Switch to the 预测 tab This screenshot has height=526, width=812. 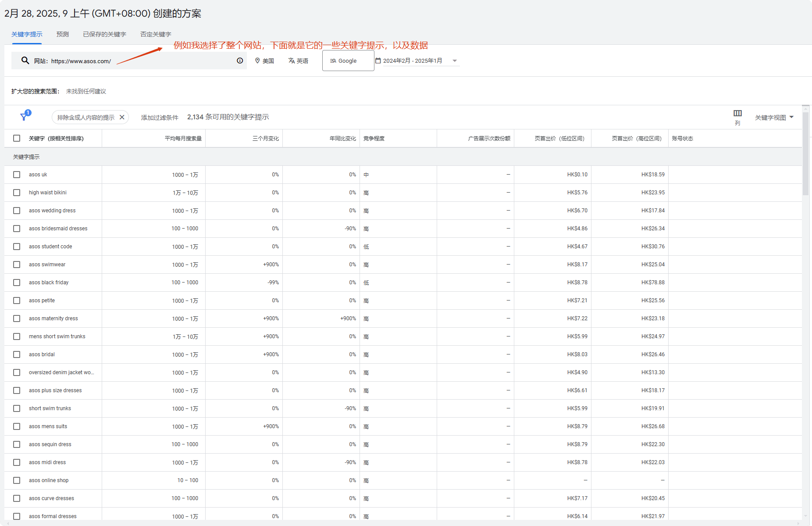tap(62, 34)
